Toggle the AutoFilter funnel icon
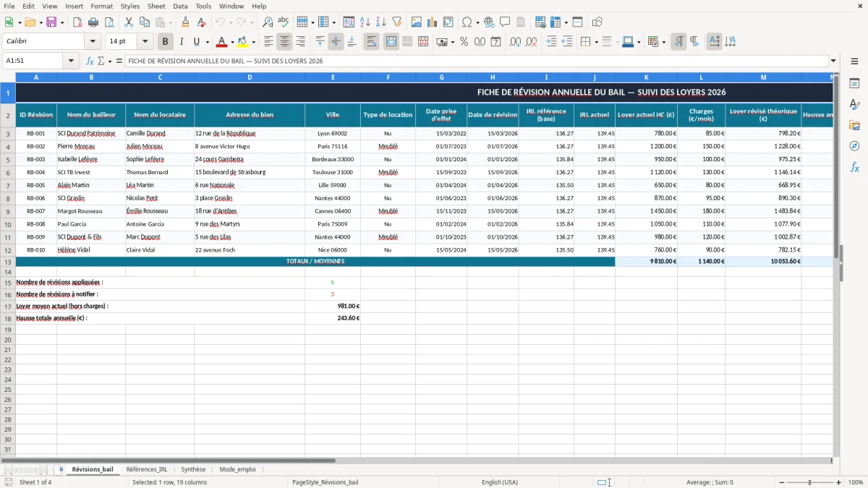Image resolution: width=868 pixels, height=488 pixels. [x=396, y=22]
